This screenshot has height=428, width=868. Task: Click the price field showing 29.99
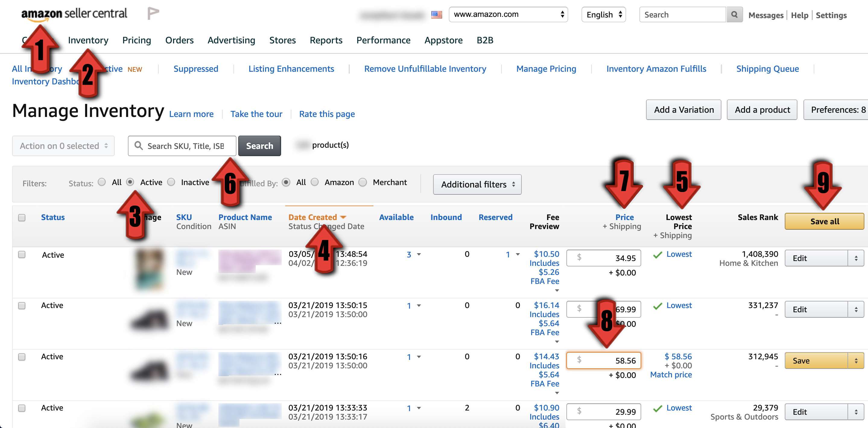603,412
